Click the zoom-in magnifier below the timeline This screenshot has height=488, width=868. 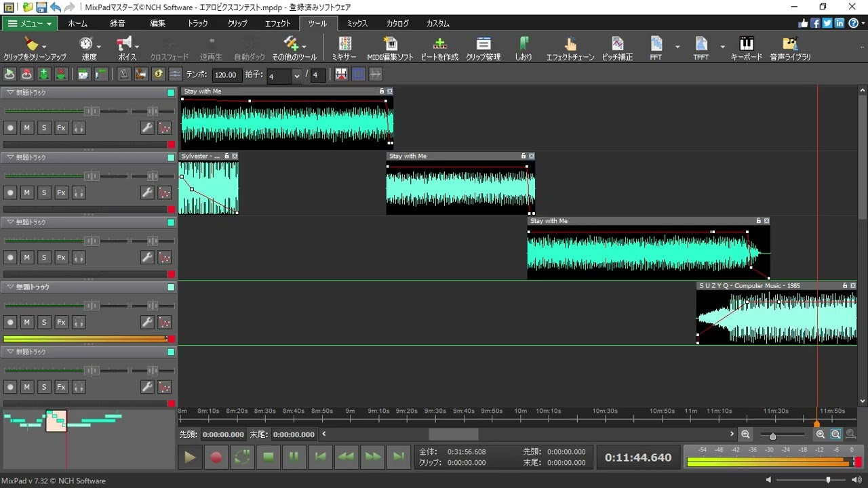(x=821, y=434)
